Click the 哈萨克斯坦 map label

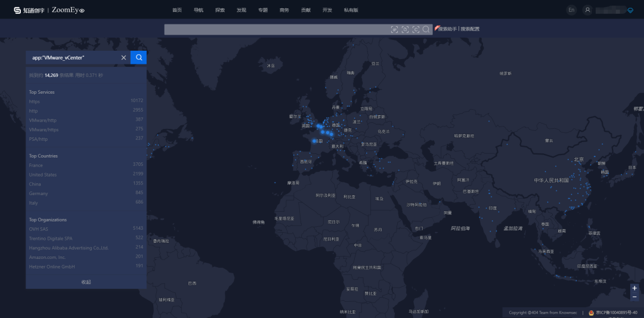pos(464,135)
